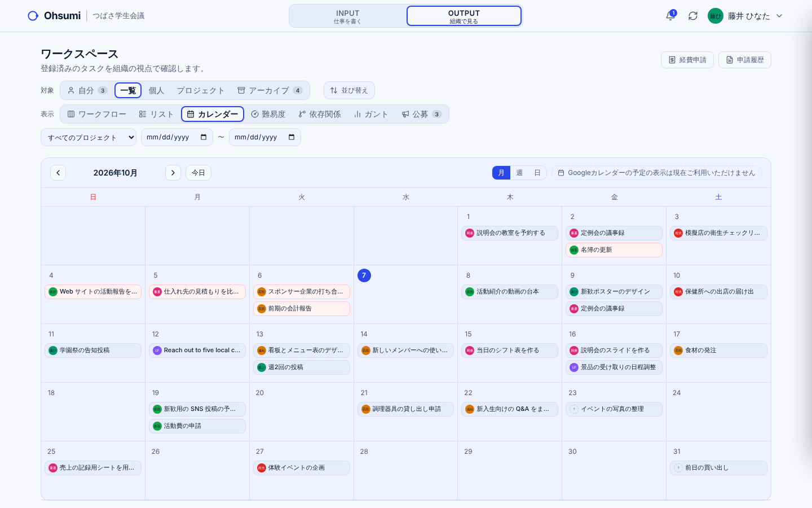812x508 pixels.
Task: Select month view toggle 月
Action: click(501, 173)
